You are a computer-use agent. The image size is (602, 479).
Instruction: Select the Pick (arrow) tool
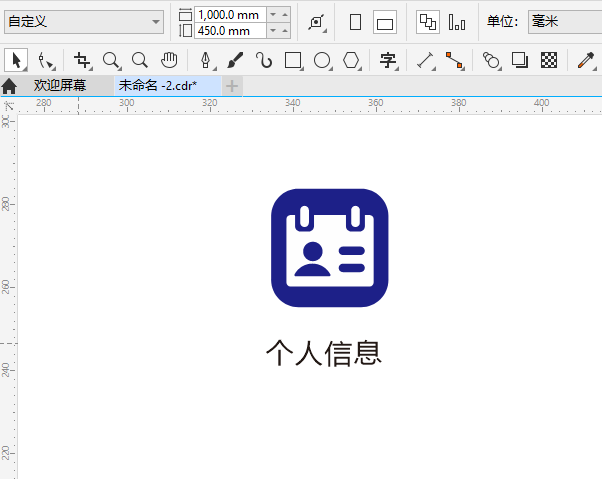[16, 60]
